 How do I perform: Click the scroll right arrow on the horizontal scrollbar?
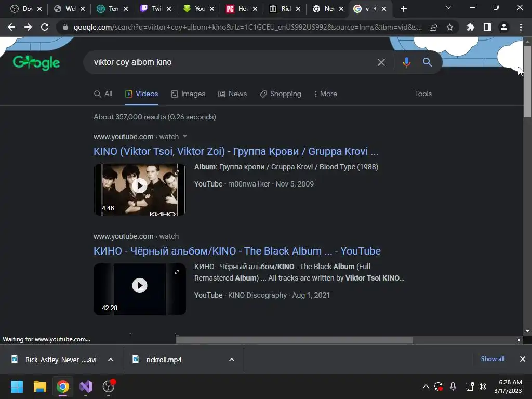(518, 340)
